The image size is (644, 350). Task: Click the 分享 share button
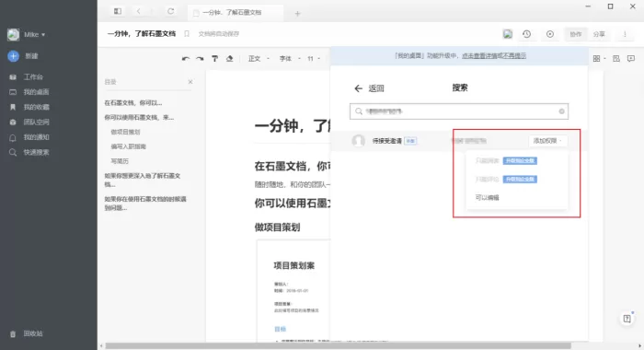599,34
